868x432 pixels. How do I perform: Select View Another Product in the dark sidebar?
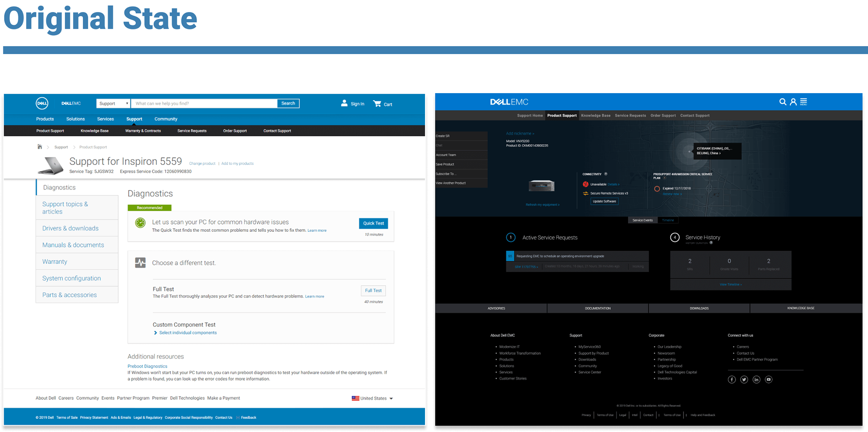461,183
